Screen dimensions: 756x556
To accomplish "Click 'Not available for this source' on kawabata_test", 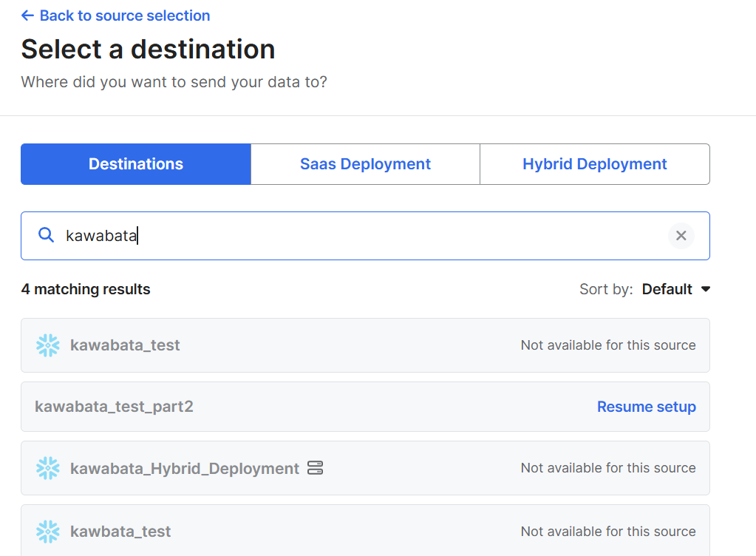I will [x=607, y=345].
